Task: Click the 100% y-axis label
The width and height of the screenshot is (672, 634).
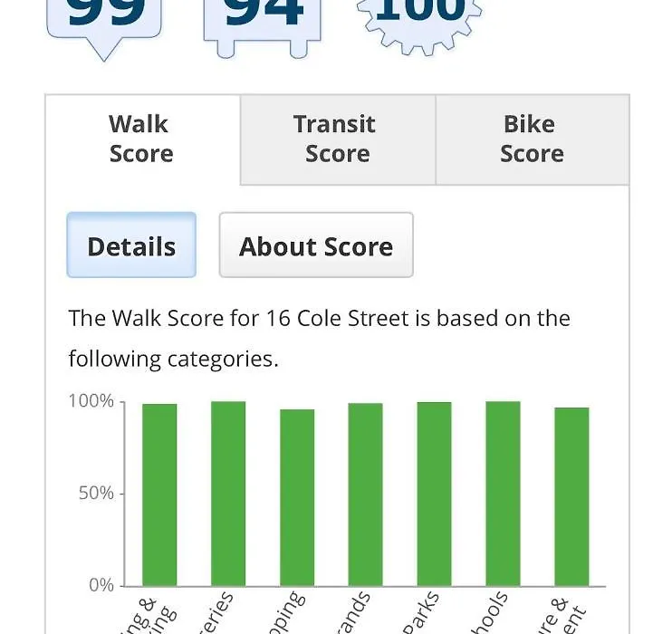Action: coord(91,401)
